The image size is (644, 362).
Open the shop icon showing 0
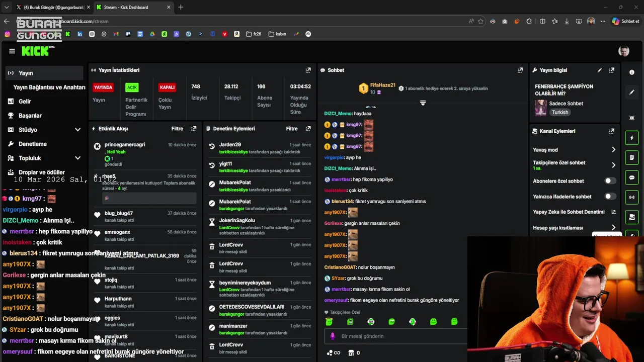(x=354, y=353)
